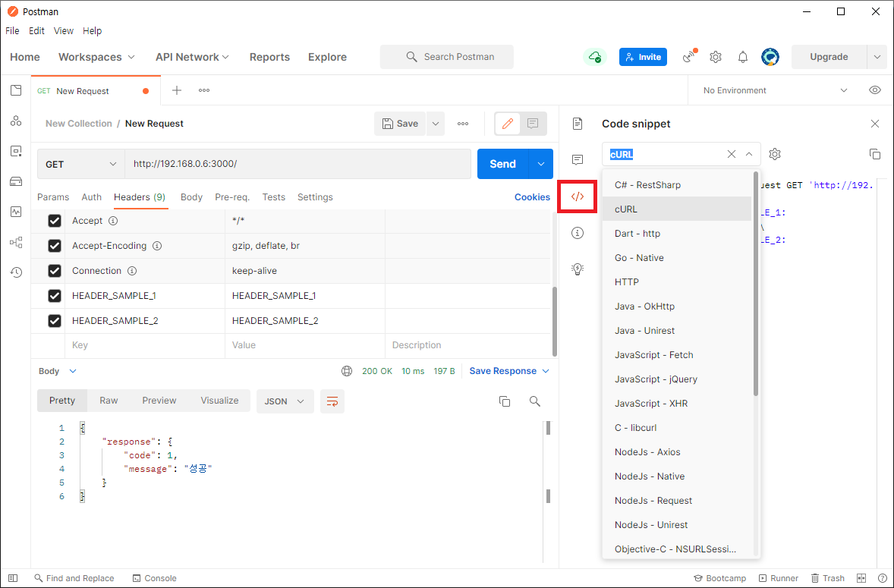Select JavaScript - Fetch from list
Image resolution: width=894 pixels, height=588 pixels.
(677, 355)
